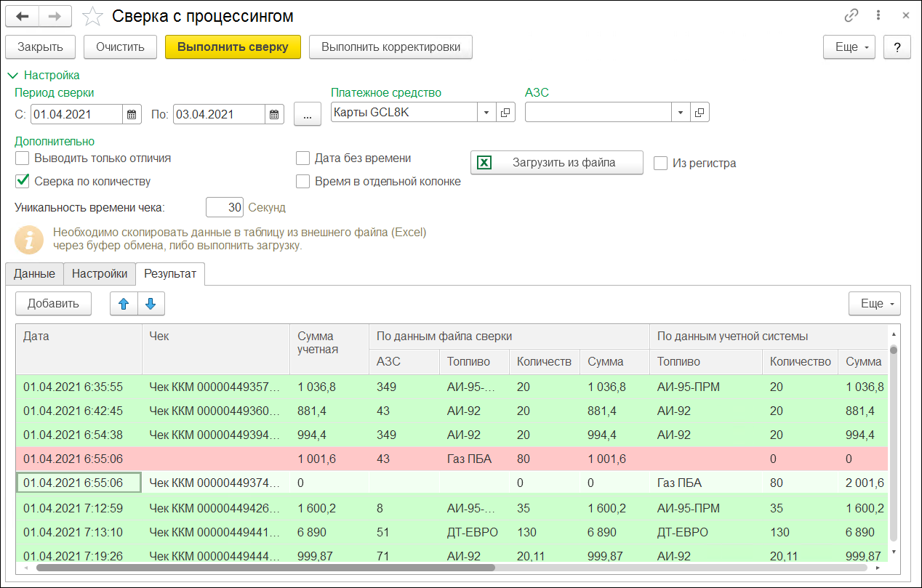This screenshot has width=922, height=588.
Task: Open calendar for the end date field
Action: [x=274, y=114]
